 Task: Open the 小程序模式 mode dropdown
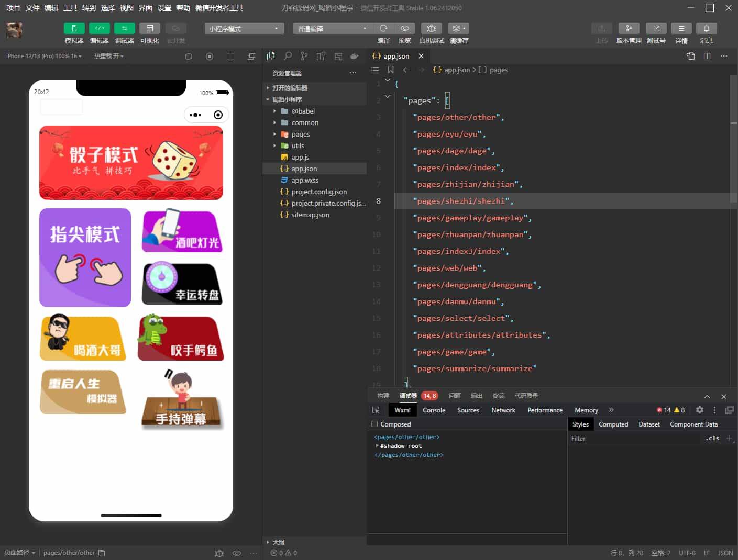point(244,29)
